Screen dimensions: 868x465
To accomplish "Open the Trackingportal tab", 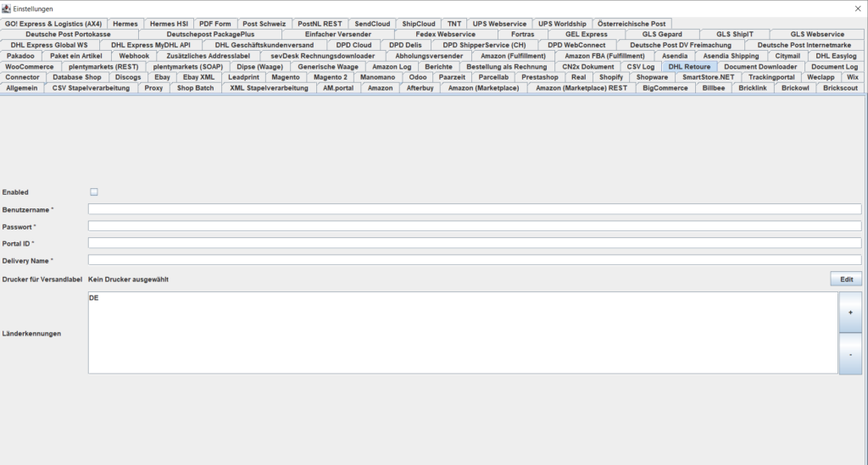I will [771, 77].
